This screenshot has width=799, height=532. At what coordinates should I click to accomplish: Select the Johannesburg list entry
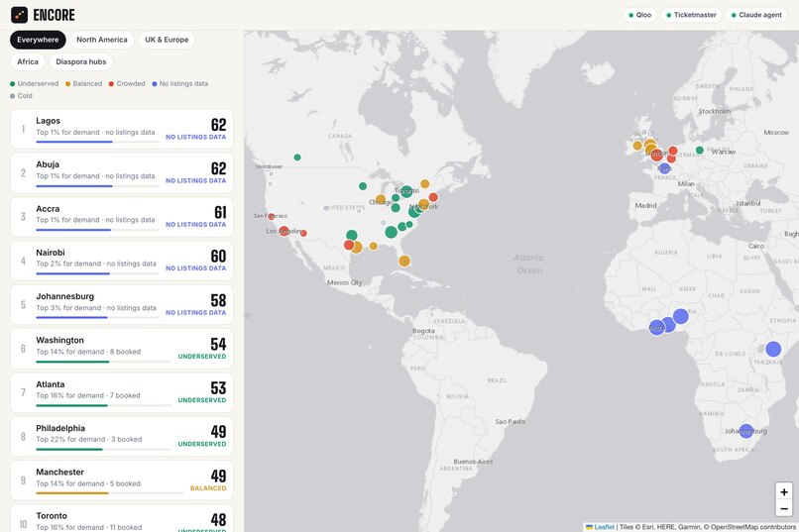pos(122,304)
